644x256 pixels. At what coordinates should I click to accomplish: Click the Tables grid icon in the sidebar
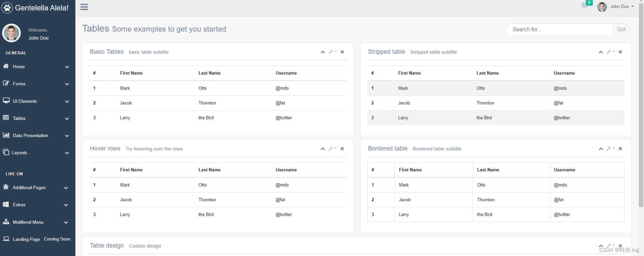6,118
